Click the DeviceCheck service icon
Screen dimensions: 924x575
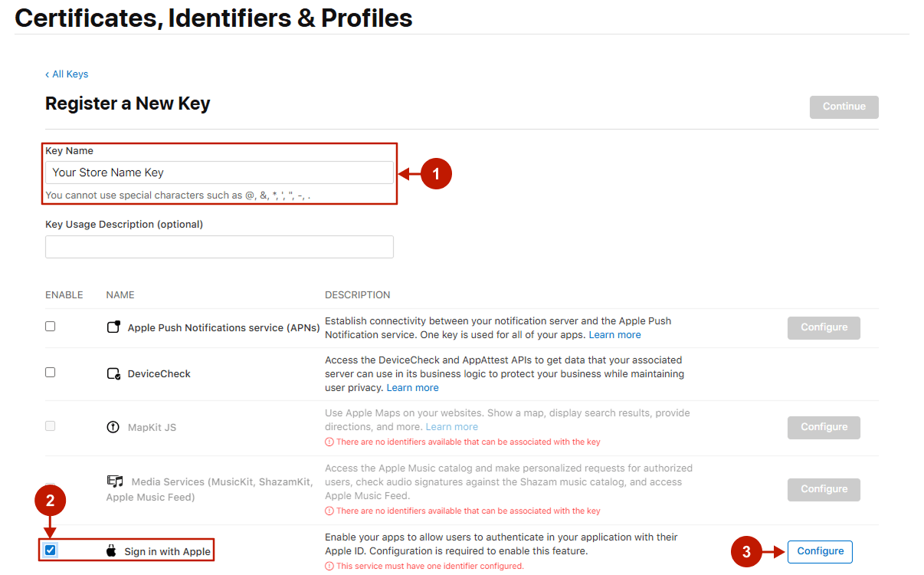(113, 374)
